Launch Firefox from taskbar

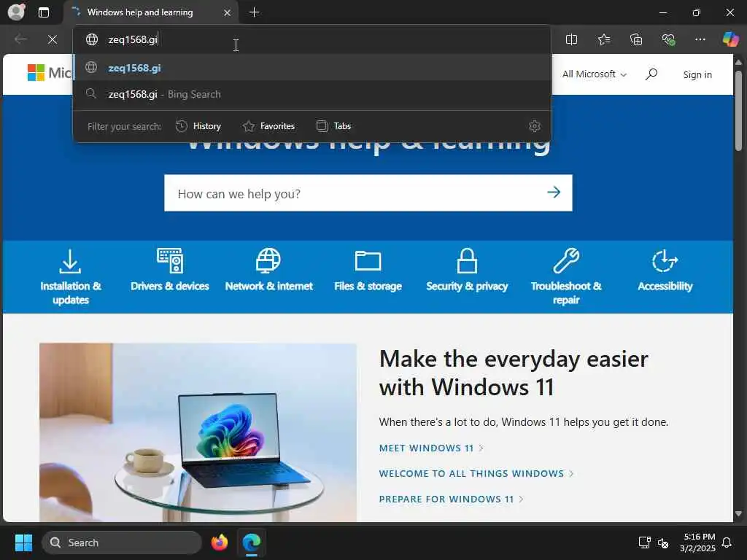click(x=219, y=542)
